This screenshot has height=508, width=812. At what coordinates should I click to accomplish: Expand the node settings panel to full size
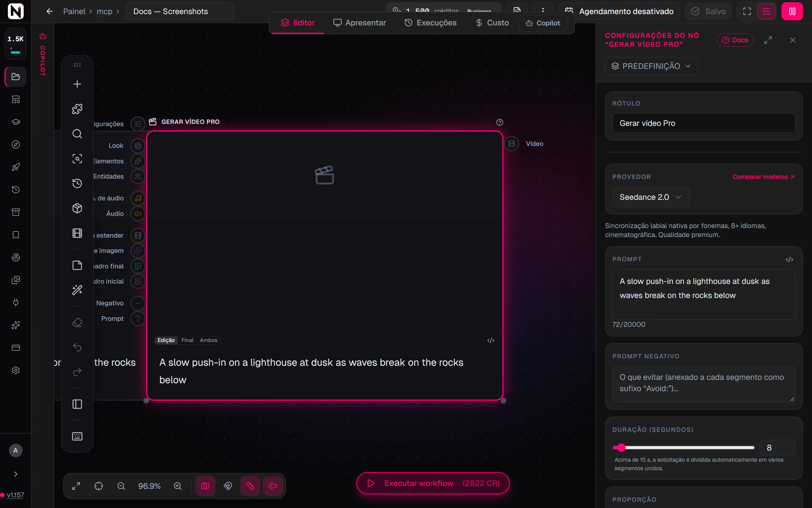tap(768, 40)
